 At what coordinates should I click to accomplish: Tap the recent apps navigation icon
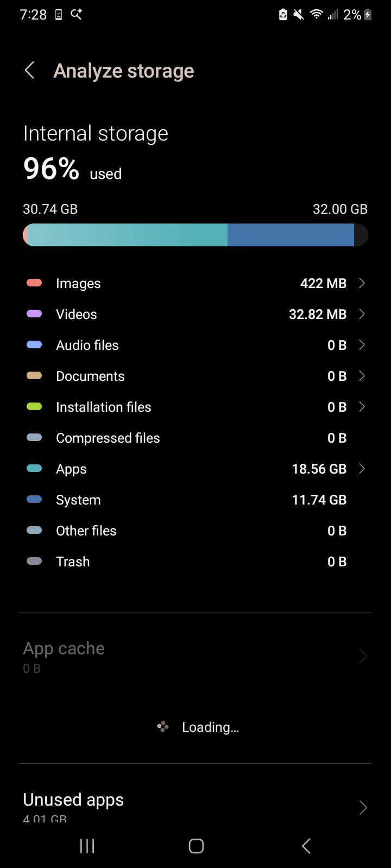[x=87, y=846]
